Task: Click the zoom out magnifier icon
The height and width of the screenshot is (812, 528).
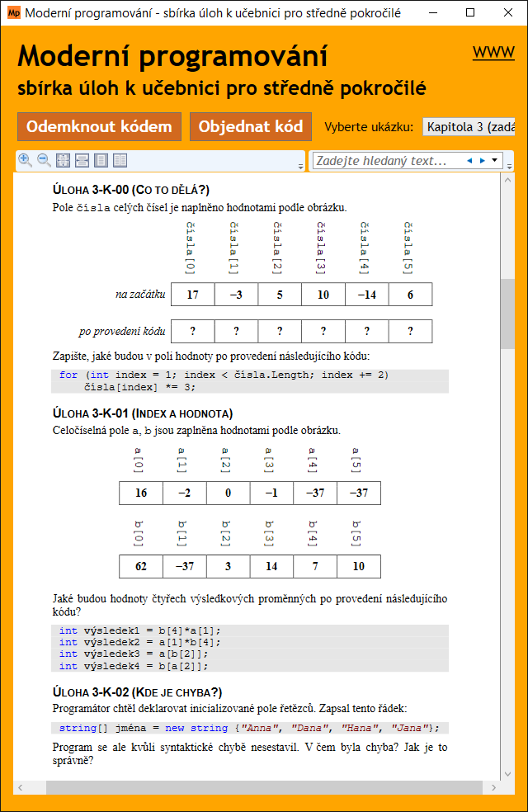Action: click(x=44, y=160)
